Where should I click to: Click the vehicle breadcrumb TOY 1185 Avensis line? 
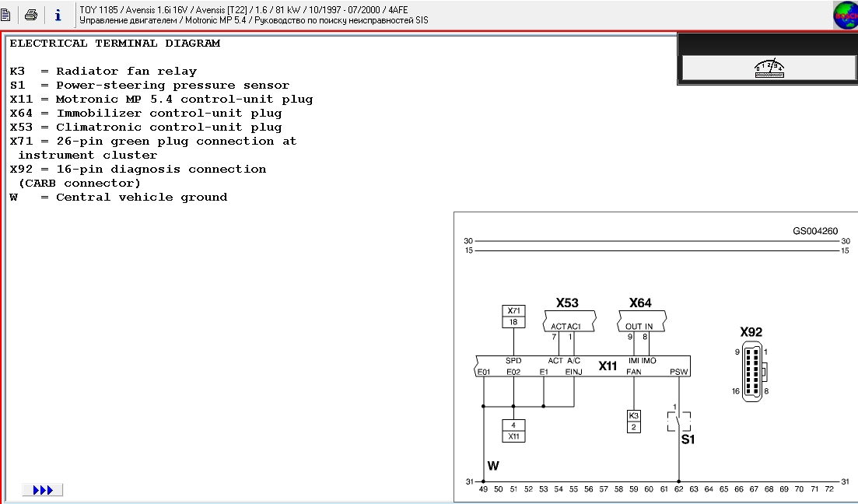[x=243, y=9]
